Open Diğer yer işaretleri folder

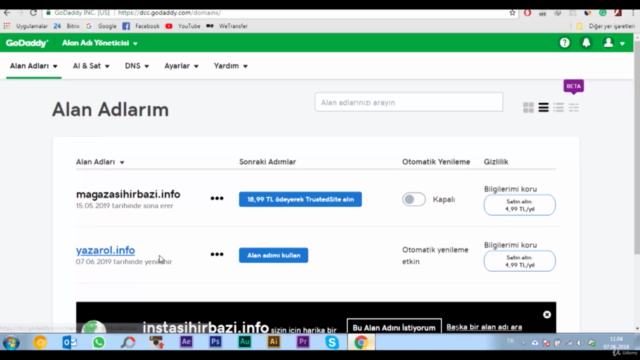coord(606,26)
